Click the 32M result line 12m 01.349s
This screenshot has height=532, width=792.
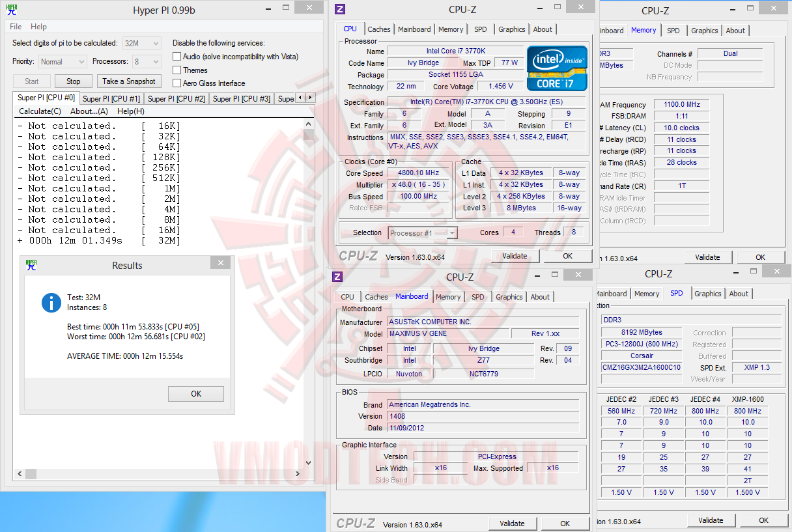(x=99, y=240)
